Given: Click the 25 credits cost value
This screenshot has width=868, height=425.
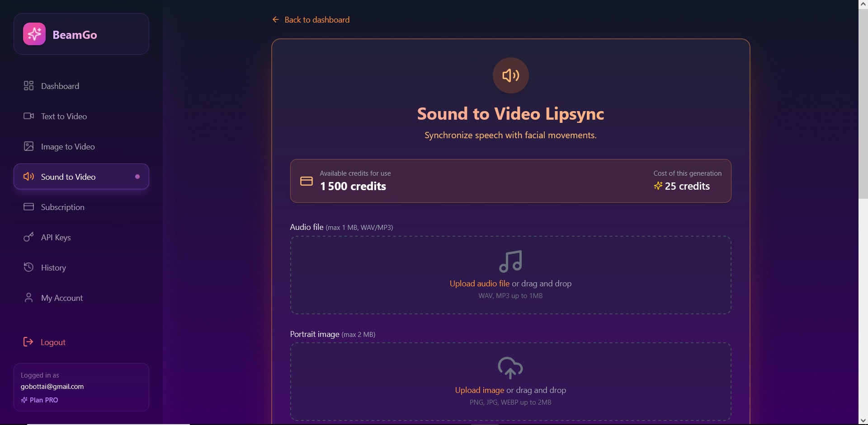Looking at the screenshot, I should click(x=687, y=186).
